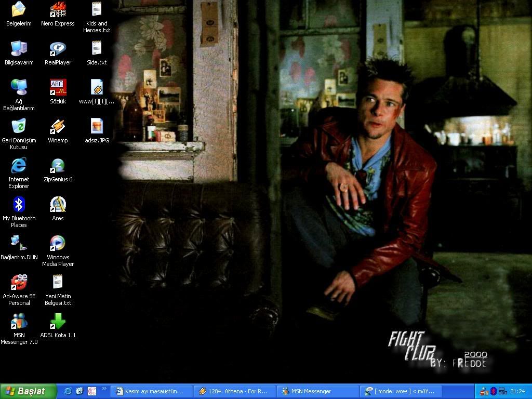532x399 pixels.
Task: Select the MSN Messenger 7.0 desktop icon
Action: (19, 322)
